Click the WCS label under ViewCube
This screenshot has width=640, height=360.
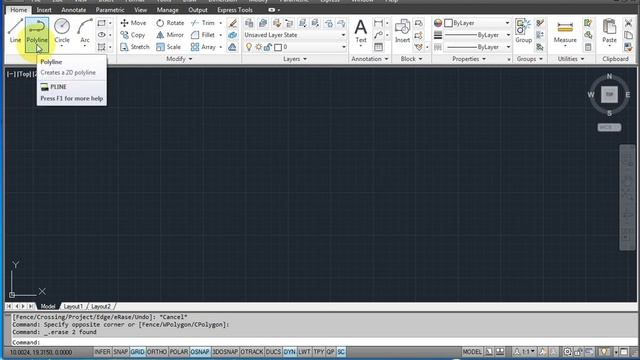609,127
